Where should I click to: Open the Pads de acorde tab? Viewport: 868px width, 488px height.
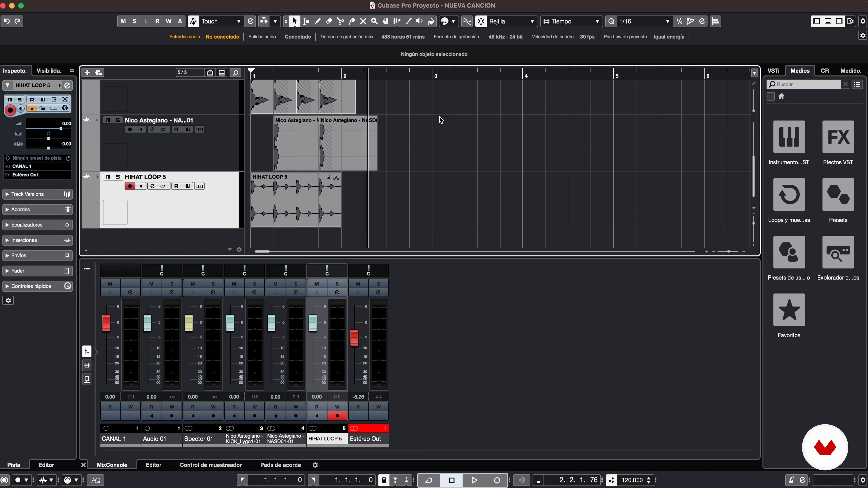(280, 465)
